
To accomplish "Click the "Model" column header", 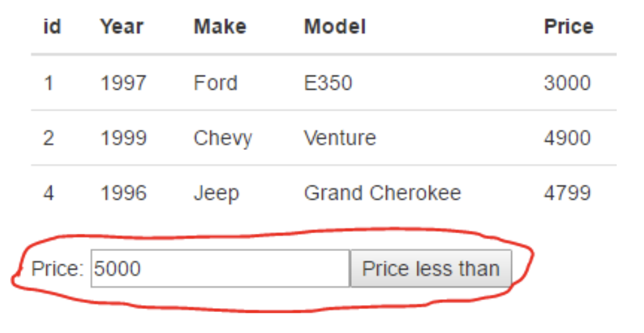I will click(x=335, y=27).
